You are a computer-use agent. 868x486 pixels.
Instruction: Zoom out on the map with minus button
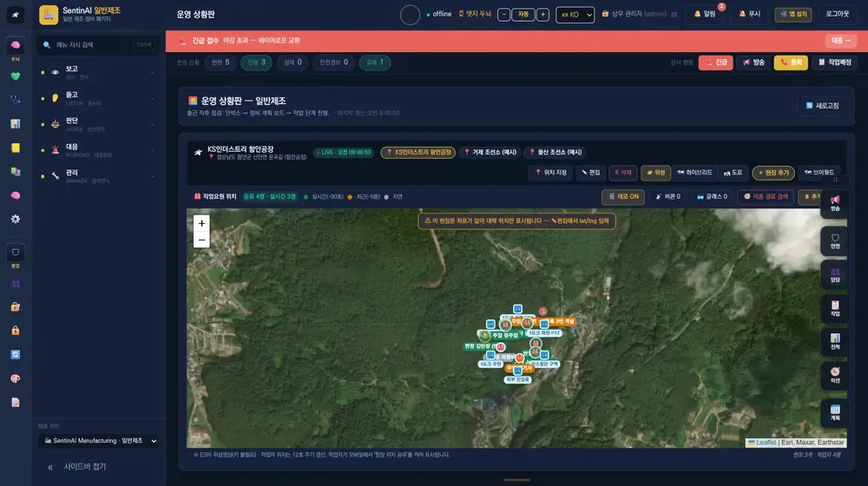(x=201, y=240)
